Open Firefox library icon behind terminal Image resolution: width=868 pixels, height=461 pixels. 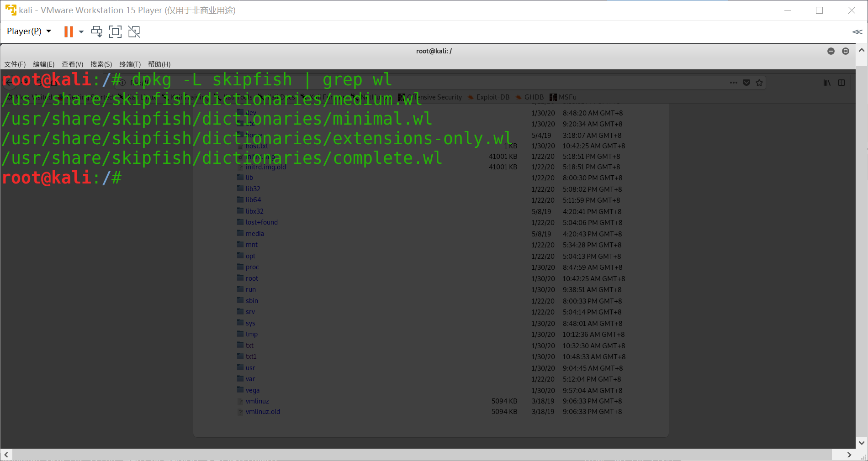pyautogui.click(x=827, y=83)
